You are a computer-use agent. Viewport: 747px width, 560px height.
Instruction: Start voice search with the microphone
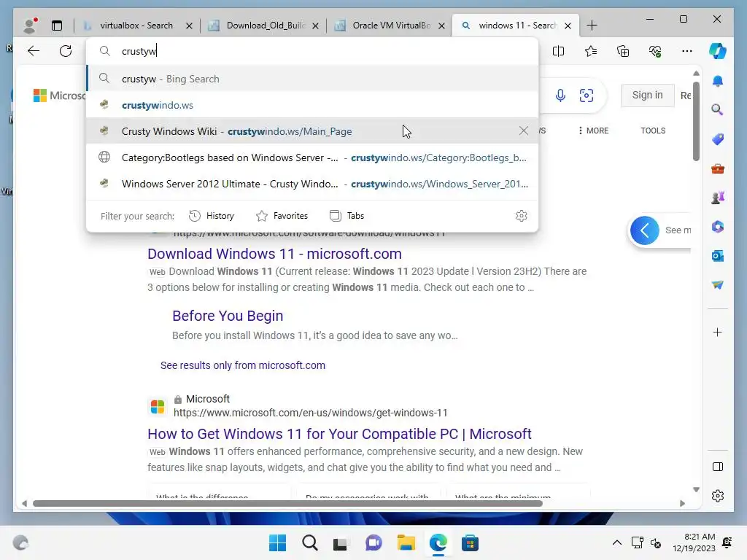(561, 96)
